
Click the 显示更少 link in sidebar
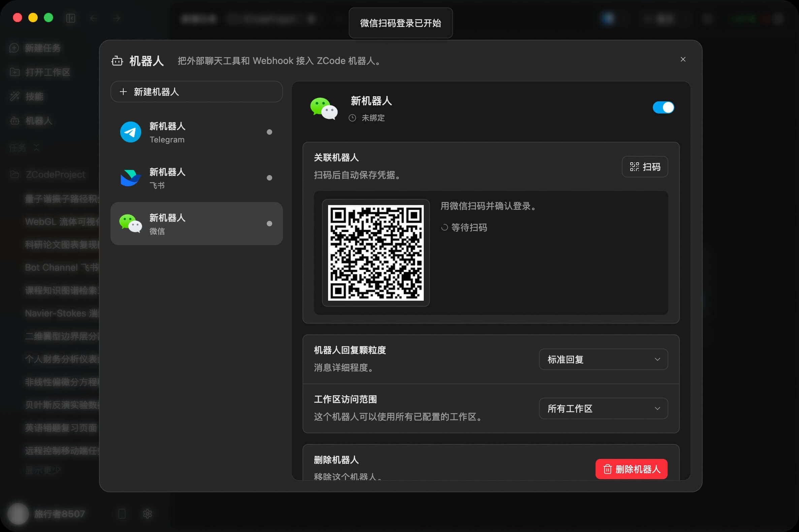click(x=43, y=470)
